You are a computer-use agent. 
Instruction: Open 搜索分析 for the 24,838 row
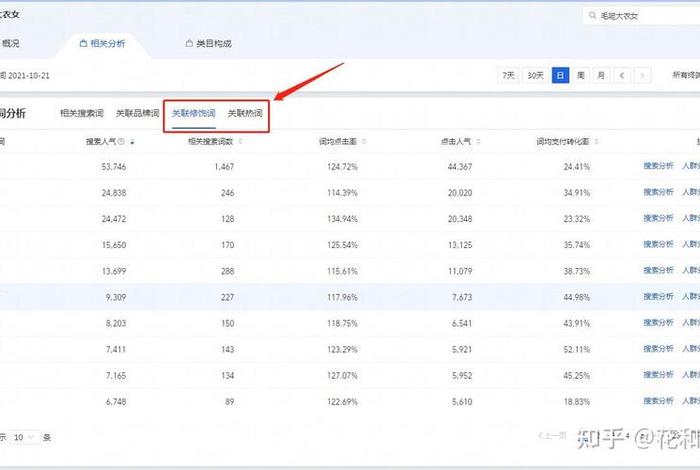point(658,192)
